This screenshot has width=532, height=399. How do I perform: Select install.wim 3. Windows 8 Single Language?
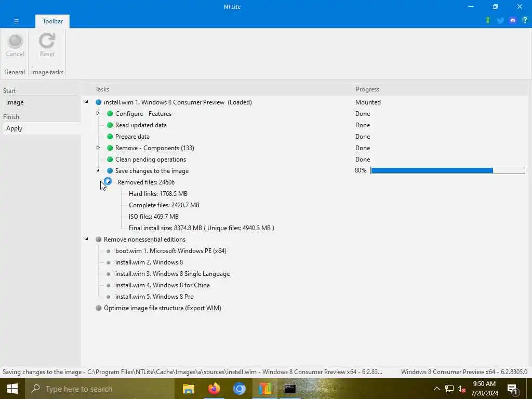point(172,274)
